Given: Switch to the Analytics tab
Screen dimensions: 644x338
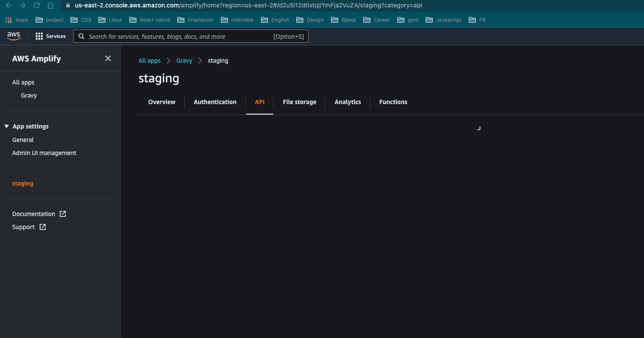Looking at the screenshot, I should click(x=347, y=102).
